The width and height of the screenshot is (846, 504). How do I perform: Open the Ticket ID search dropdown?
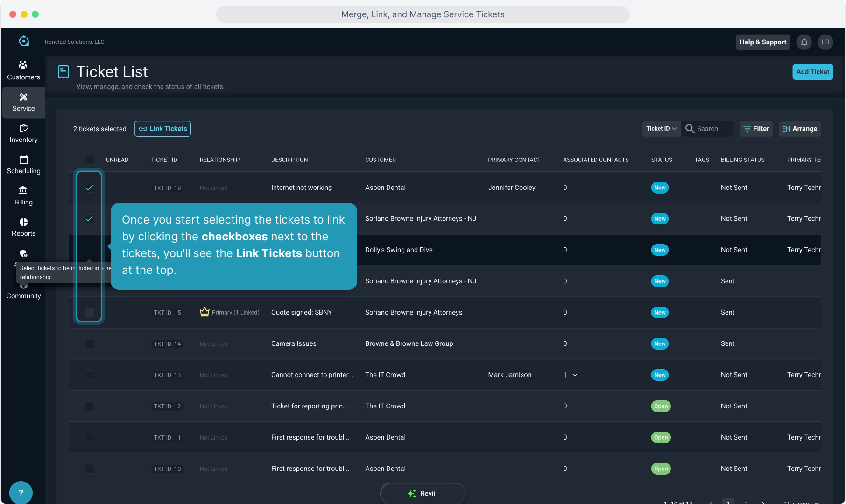(x=661, y=129)
